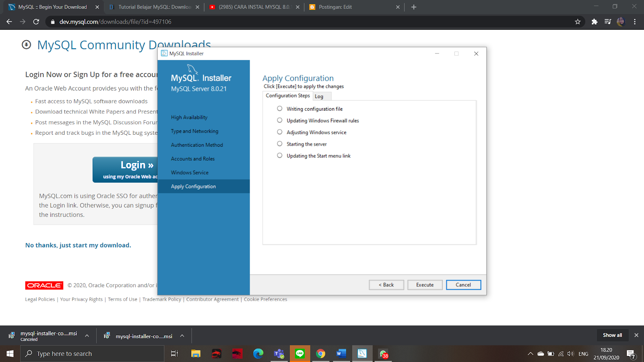This screenshot has width=644, height=362.
Task: Select MySQL Installer taskbar icon
Action: [362, 354]
